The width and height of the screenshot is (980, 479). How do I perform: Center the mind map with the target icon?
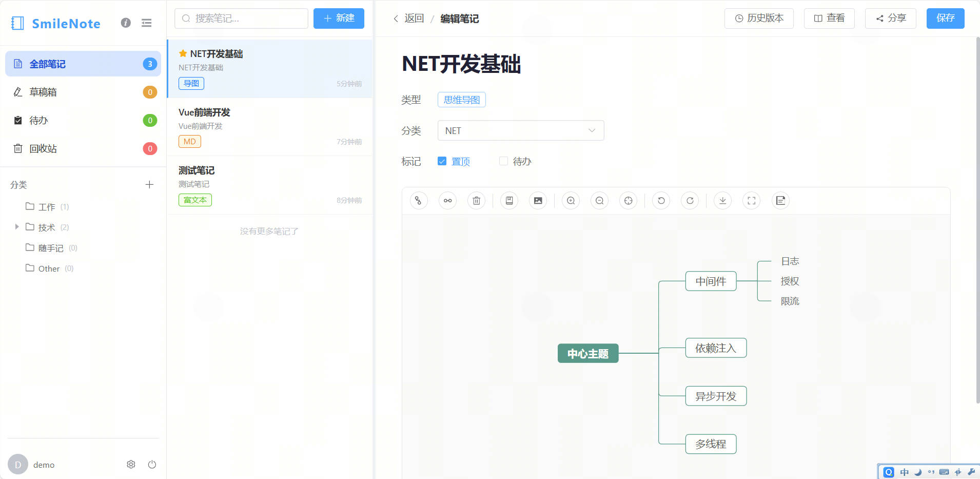click(628, 201)
